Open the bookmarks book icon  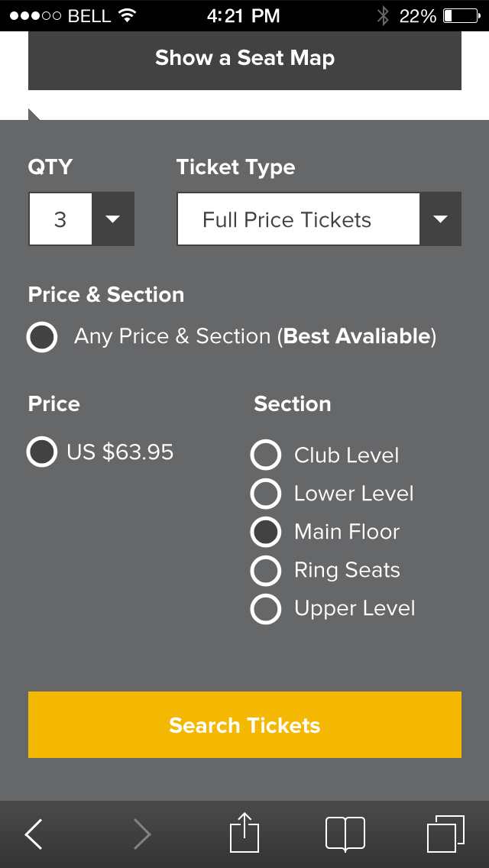pos(345,834)
